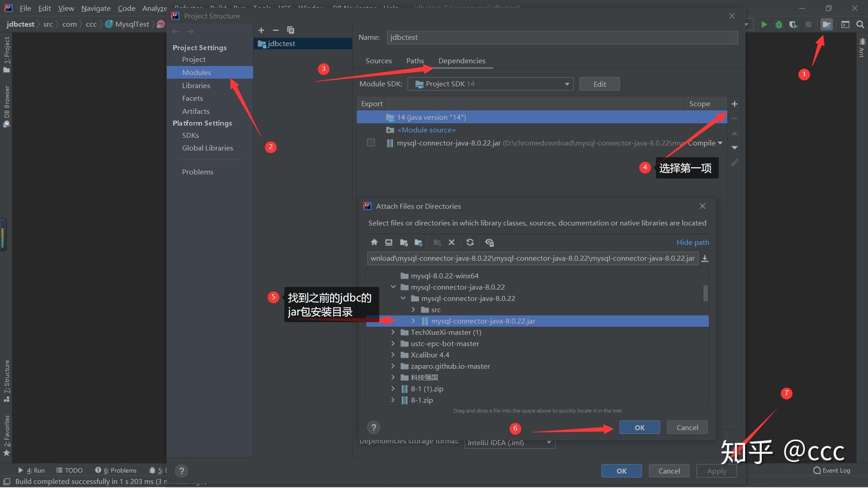This screenshot has height=488, width=868.
Task: Select the <Module source> dependency row
Action: [542, 130]
